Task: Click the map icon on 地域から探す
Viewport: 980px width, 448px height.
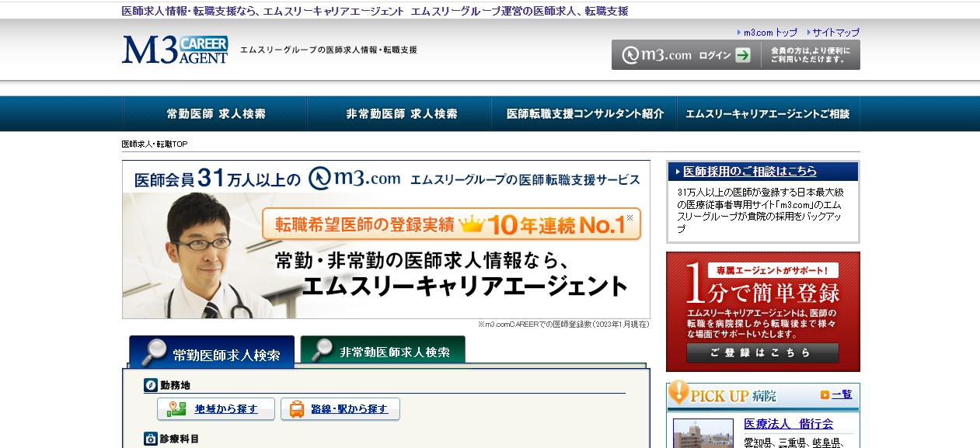Action: coord(177,409)
